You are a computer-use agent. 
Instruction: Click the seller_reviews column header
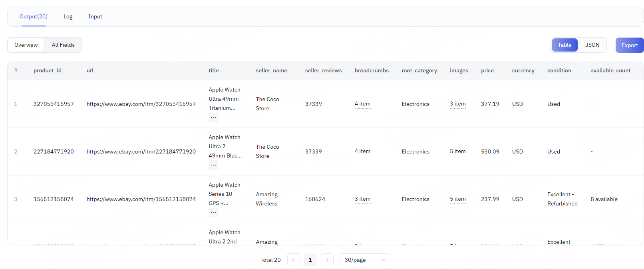(x=324, y=70)
